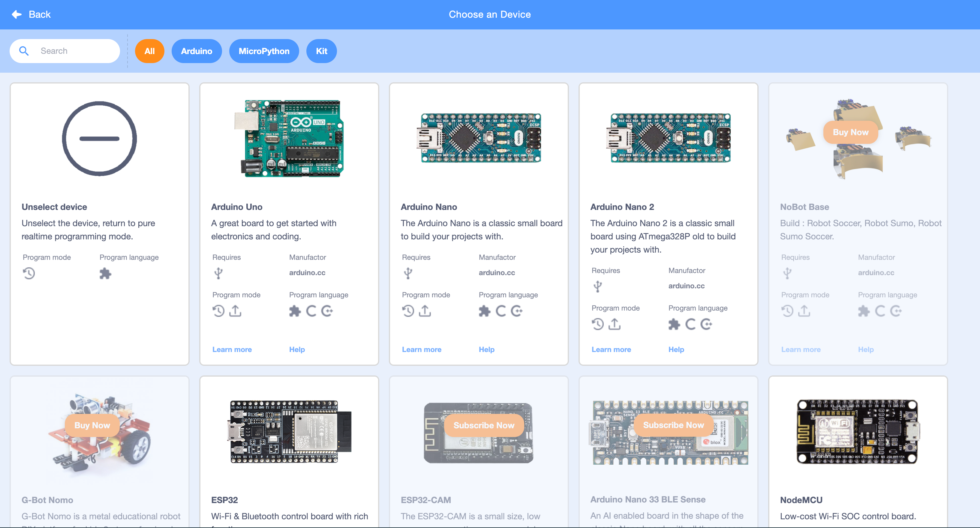Click realtime mode clock icon on Arduino Uno

point(218,311)
